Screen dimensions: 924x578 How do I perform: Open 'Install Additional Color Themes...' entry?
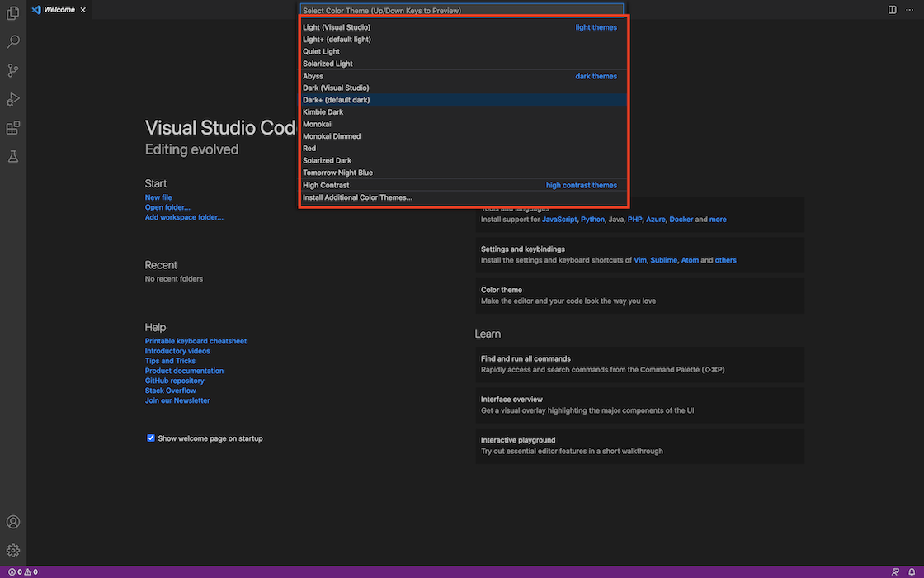pyautogui.click(x=357, y=197)
